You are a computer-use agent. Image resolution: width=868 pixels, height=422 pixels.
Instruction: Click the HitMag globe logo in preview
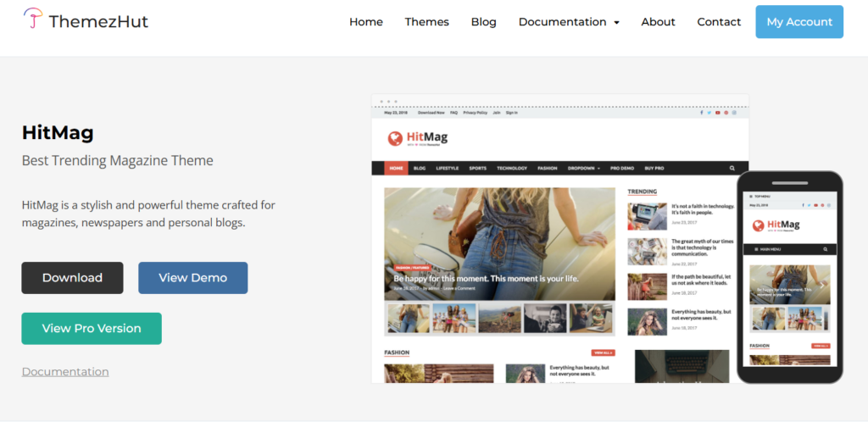pyautogui.click(x=395, y=138)
